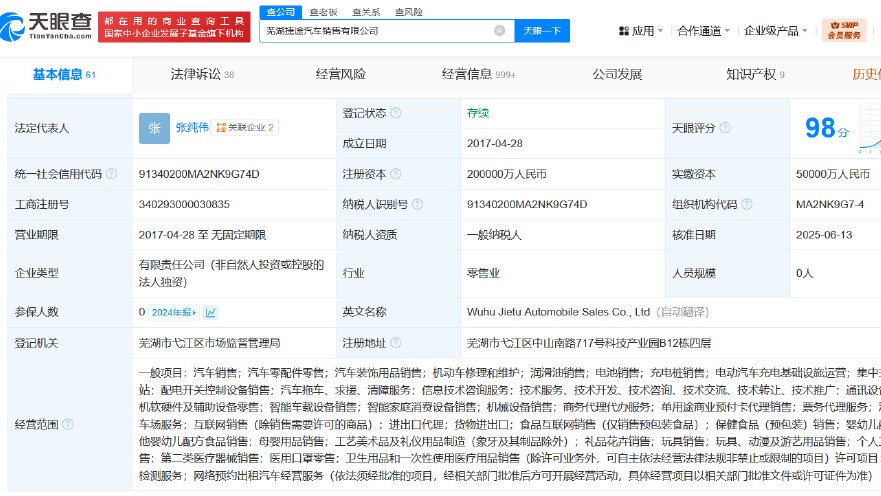The width and height of the screenshot is (881, 496).
Task: Select the 基本信息 tab
Action: [x=64, y=74]
